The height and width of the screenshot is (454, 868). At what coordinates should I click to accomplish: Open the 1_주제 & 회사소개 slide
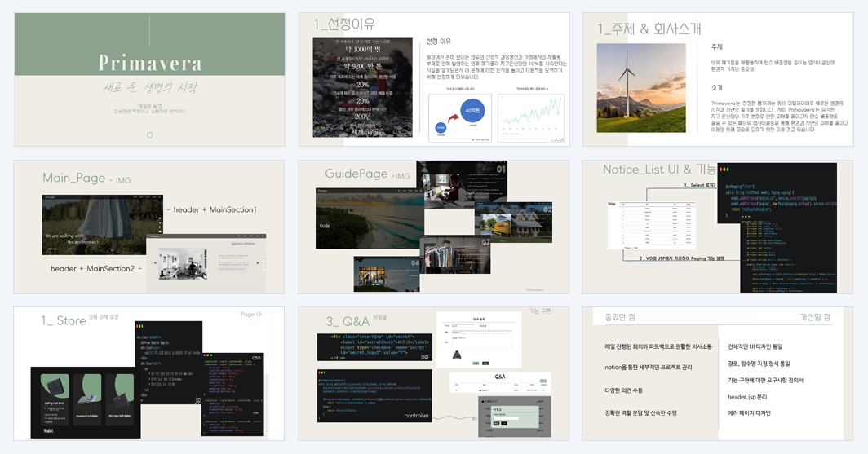[x=718, y=80]
